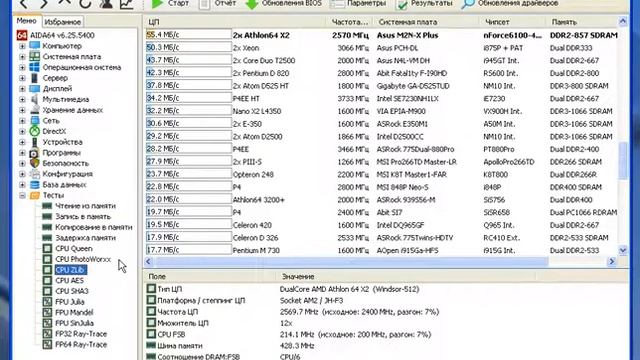Open the Запись в память test icon
This screenshot has width=640, height=360.
pyautogui.click(x=47, y=216)
